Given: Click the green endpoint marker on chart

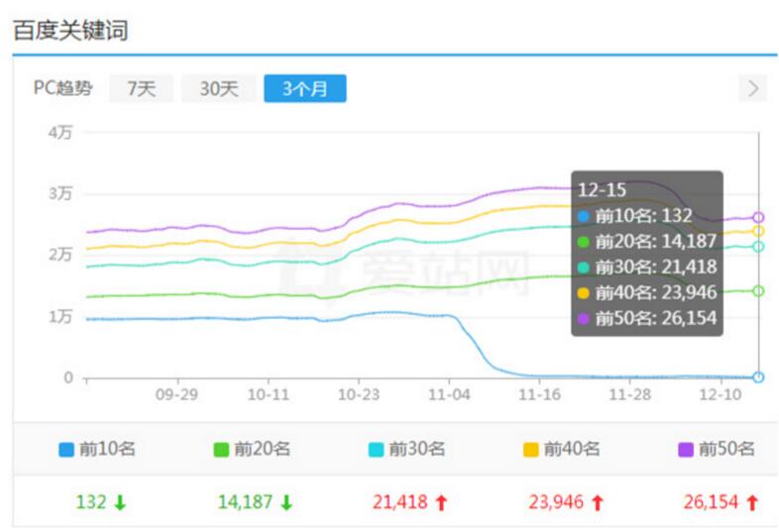Looking at the screenshot, I should pyautogui.click(x=758, y=291).
